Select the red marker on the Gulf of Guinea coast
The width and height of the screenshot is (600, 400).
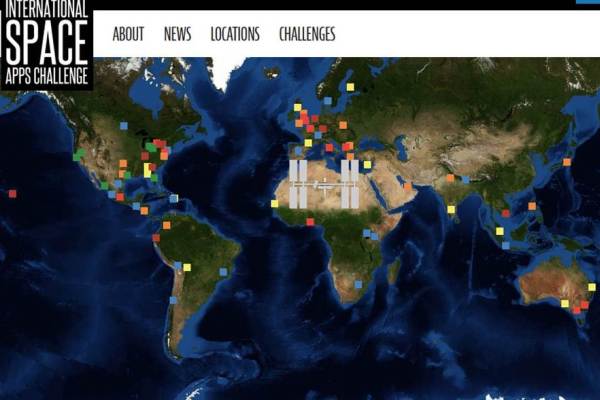(309, 222)
